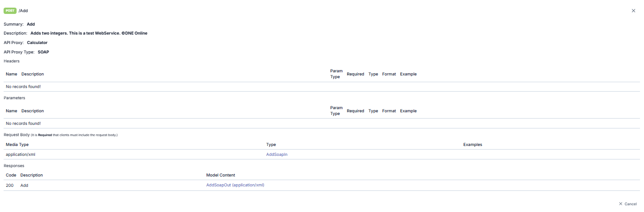Click Required column header in Headers table

point(355,74)
